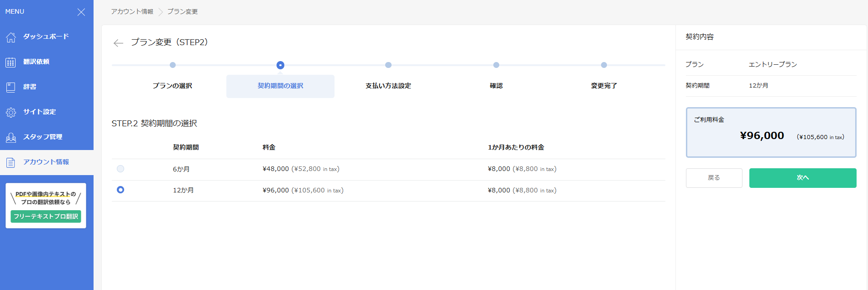
Task: Click the 変更完了 step label
Action: [604, 86]
